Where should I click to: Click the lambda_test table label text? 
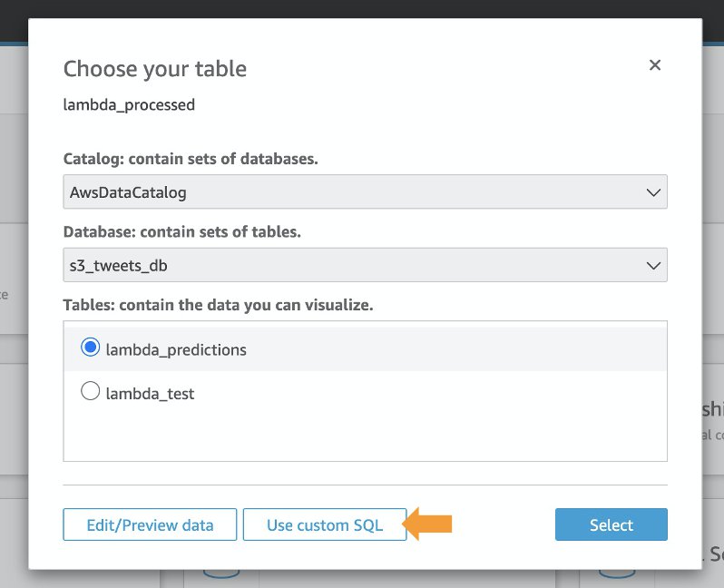[150, 394]
